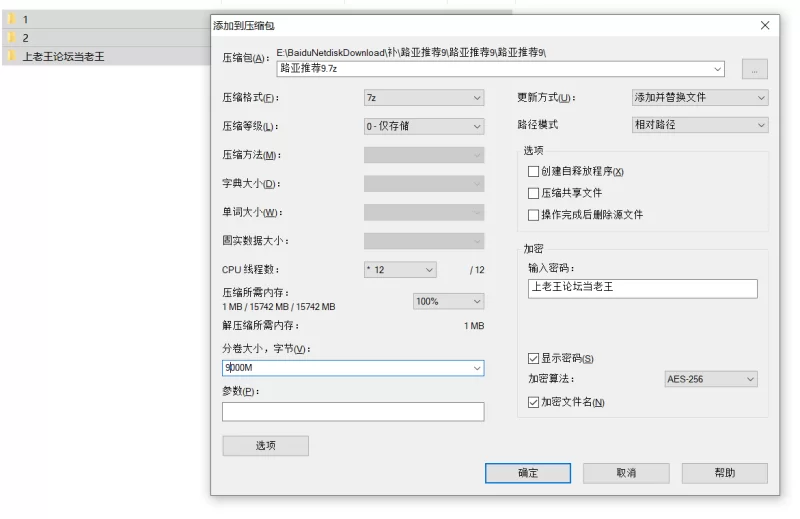Viewport: 800px width, 519px height.
Task: Click the 选项 options button
Action: (265, 446)
